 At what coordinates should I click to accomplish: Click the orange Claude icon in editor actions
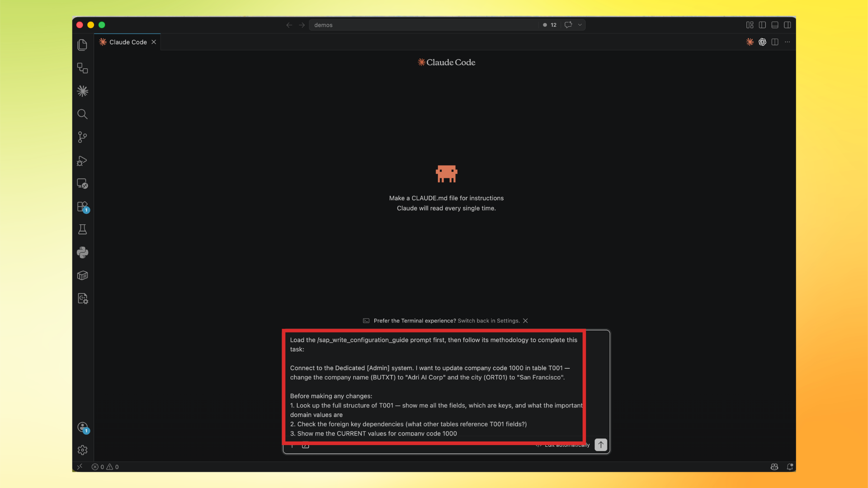tap(750, 42)
